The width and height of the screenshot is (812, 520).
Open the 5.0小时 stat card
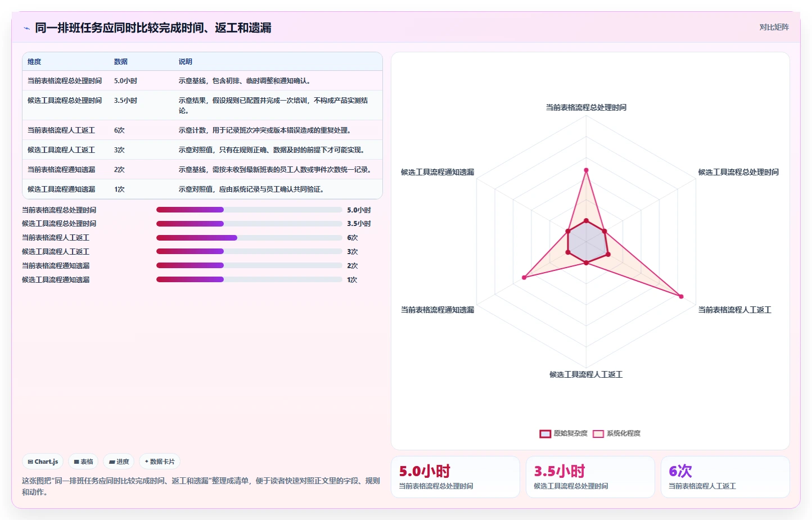[x=455, y=477]
